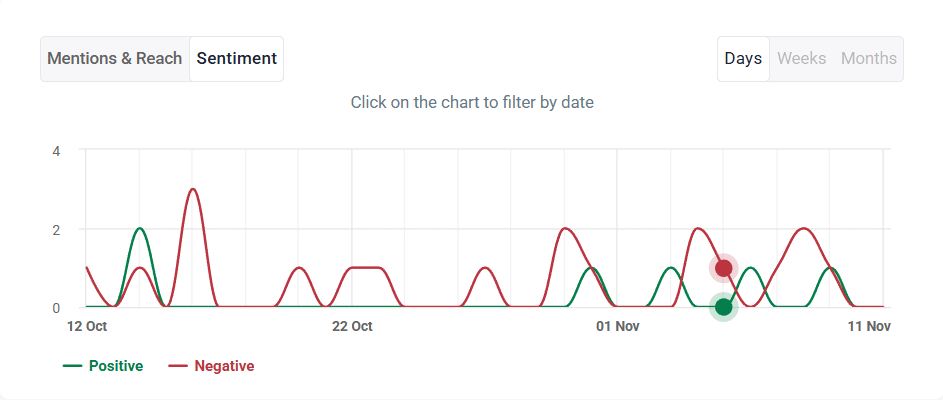943x400 pixels.
Task: Toggle the Positive series legend label
Action: [x=116, y=366]
